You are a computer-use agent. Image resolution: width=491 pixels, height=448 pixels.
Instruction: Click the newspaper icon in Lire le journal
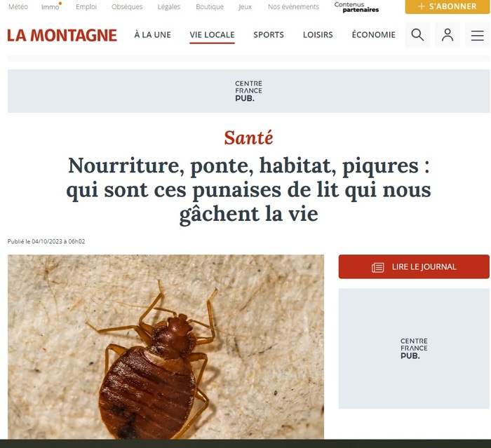(377, 267)
